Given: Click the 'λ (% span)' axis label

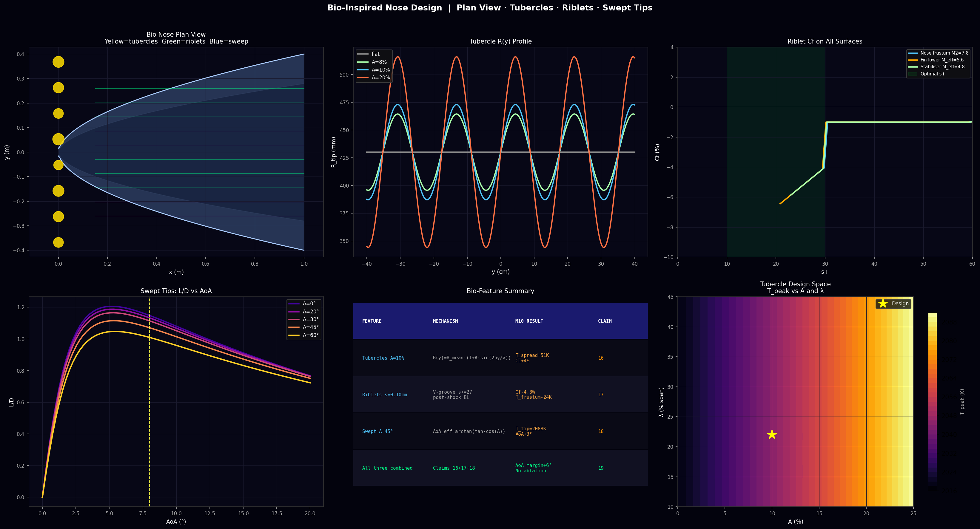Looking at the screenshot, I should [x=661, y=402].
